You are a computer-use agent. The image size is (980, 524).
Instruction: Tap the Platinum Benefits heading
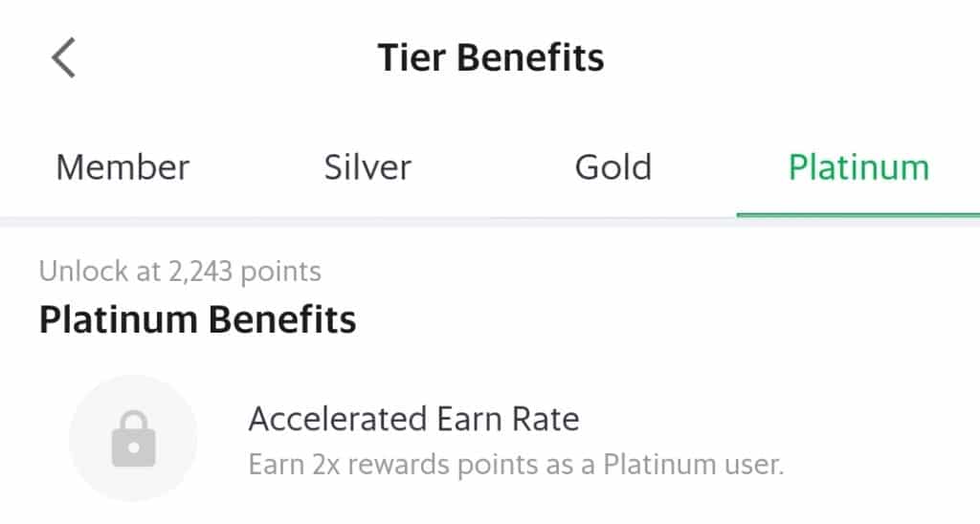[197, 319]
